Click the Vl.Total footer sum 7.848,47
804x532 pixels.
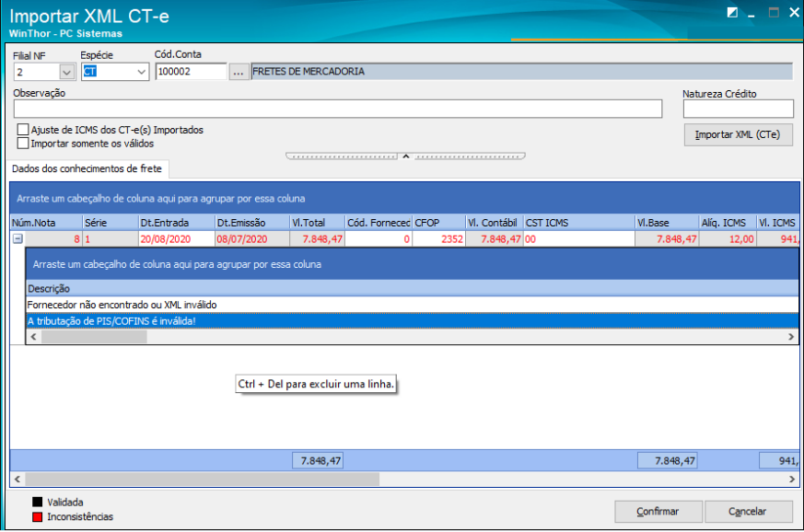point(318,460)
